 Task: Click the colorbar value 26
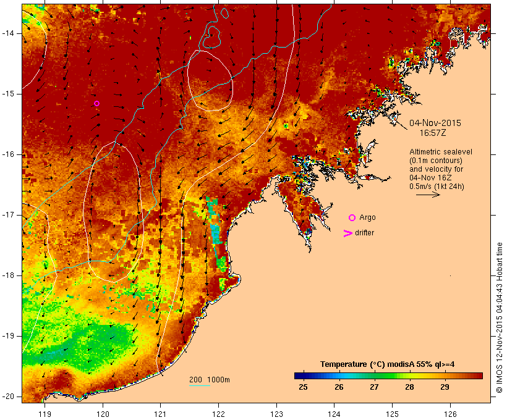tap(339, 387)
